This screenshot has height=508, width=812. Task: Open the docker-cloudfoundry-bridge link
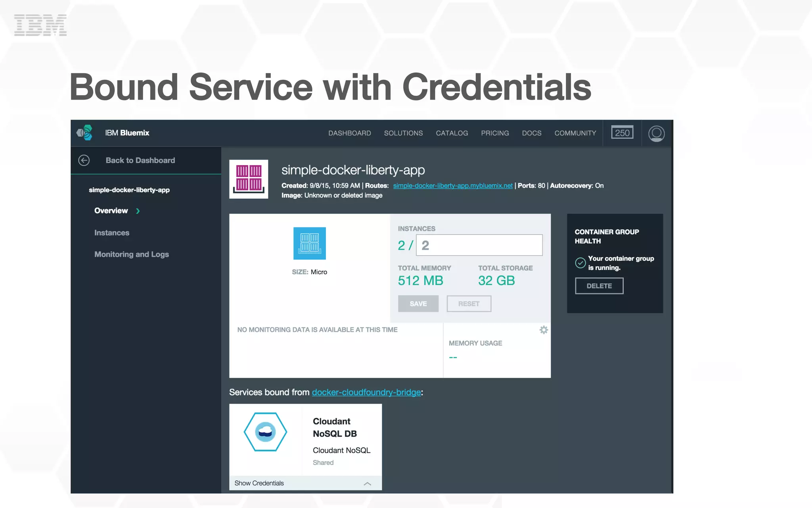click(x=366, y=392)
